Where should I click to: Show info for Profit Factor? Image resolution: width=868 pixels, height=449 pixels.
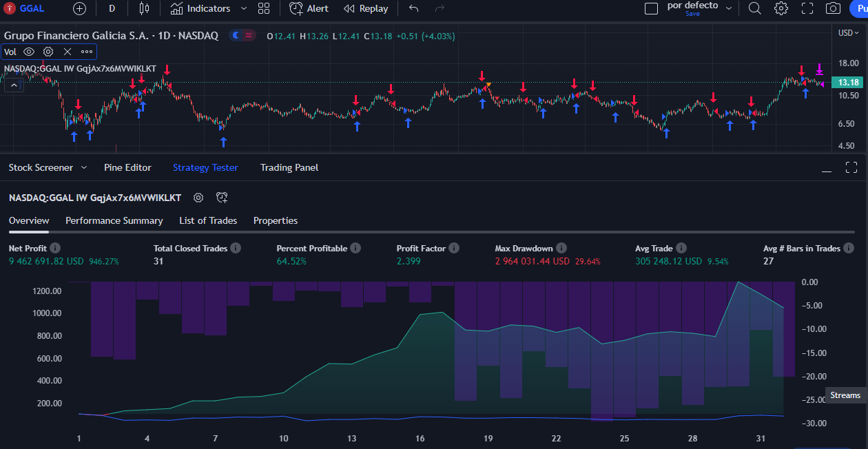coord(454,248)
